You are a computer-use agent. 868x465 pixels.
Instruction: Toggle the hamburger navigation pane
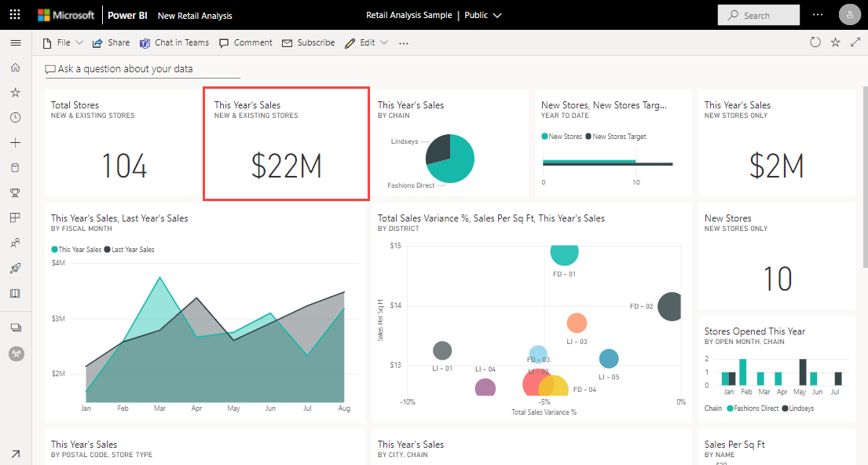pos(16,42)
